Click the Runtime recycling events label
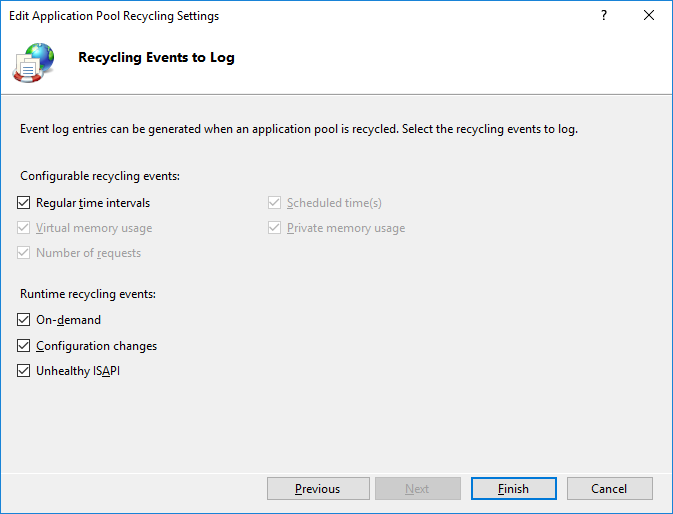This screenshot has width=673, height=514. pos(88,294)
